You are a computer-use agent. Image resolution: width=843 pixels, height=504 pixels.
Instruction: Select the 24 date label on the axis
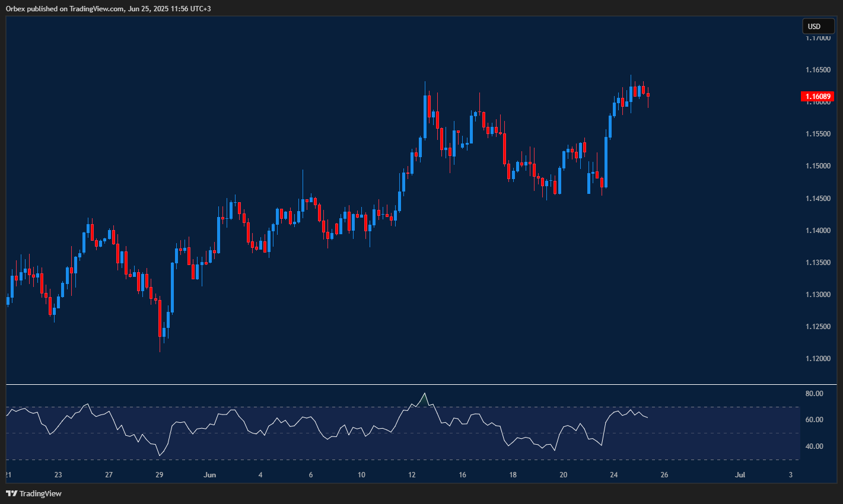pyautogui.click(x=613, y=475)
